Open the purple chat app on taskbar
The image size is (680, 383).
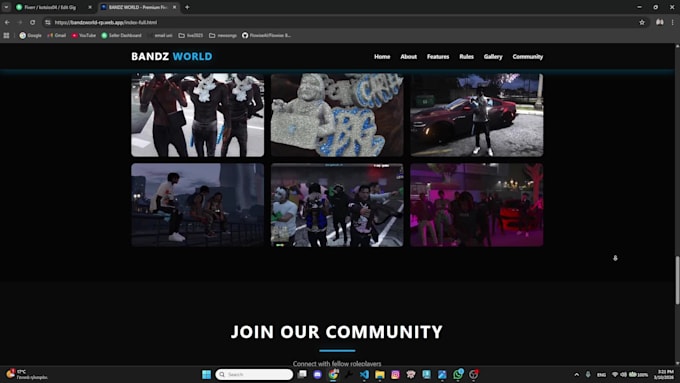click(317, 374)
